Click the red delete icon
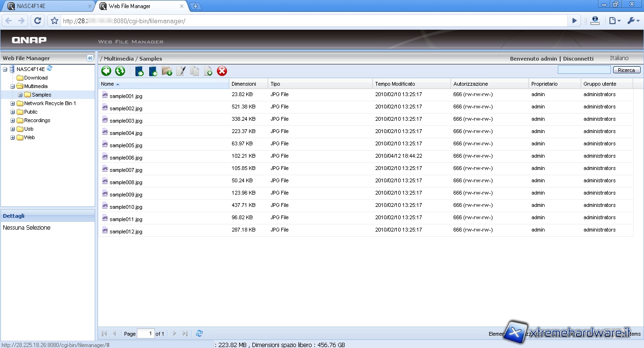This screenshot has height=348, width=644. [222, 71]
